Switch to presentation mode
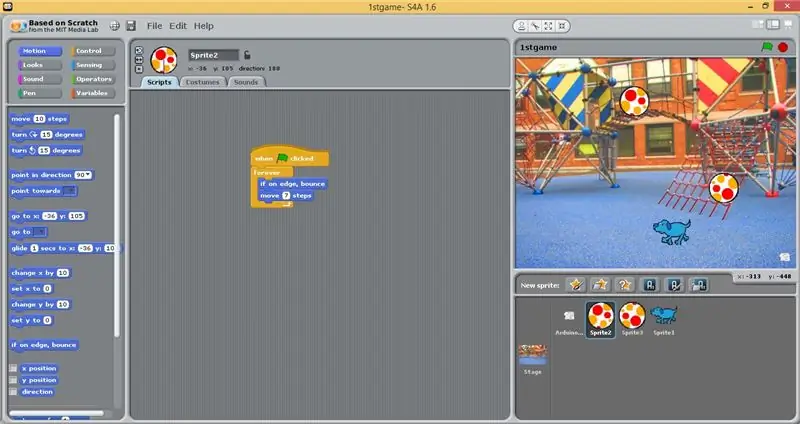 [788, 24]
